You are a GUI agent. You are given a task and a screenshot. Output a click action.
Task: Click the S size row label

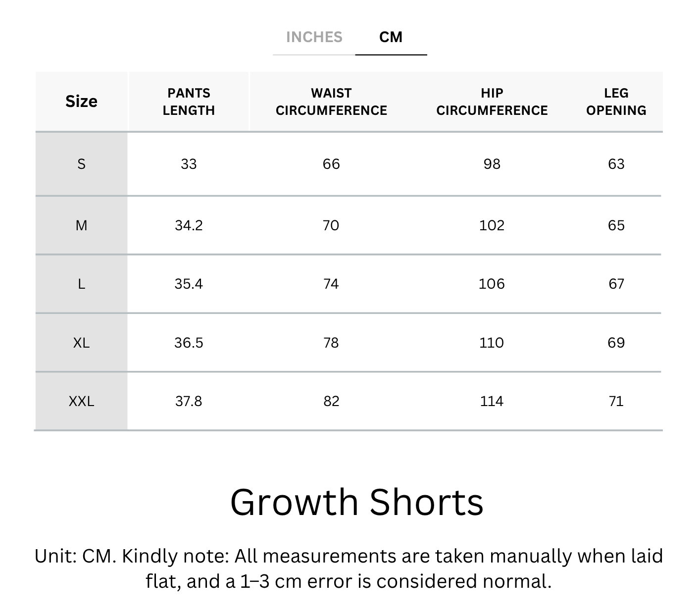click(81, 164)
